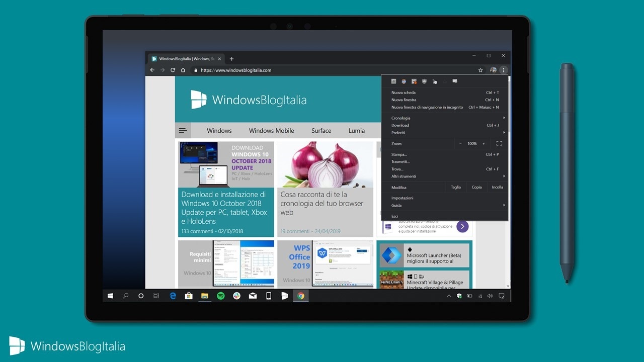Open Cortana circle in taskbar
The height and width of the screenshot is (362, 644).
point(141,296)
